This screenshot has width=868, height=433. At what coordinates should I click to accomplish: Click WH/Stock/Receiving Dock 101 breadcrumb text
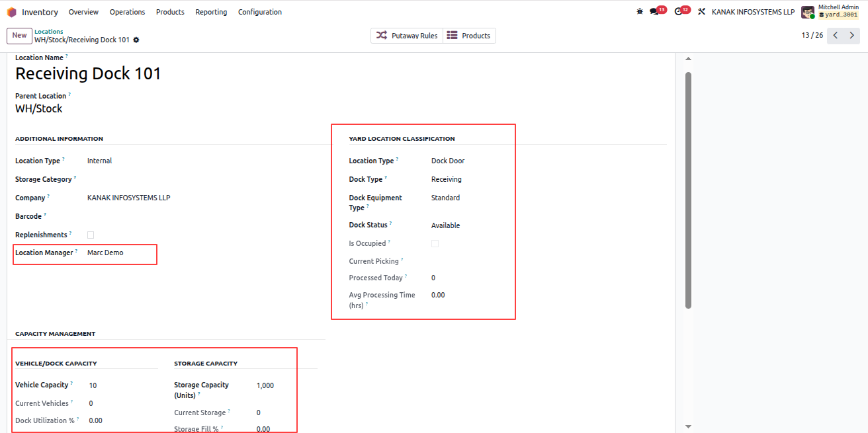[x=82, y=40]
